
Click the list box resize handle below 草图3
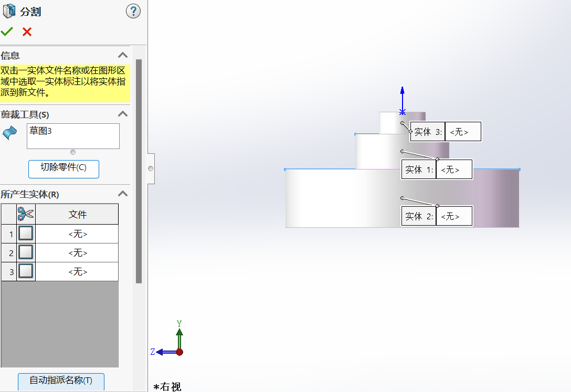73,152
